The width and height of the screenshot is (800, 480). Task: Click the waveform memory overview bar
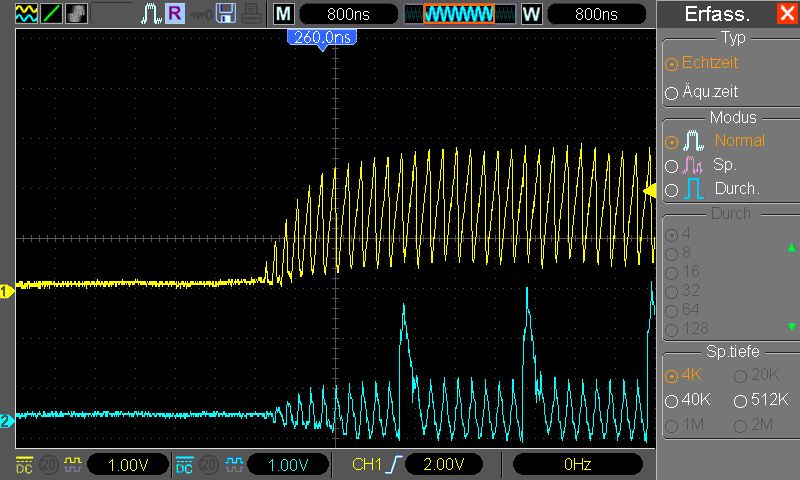coord(460,14)
